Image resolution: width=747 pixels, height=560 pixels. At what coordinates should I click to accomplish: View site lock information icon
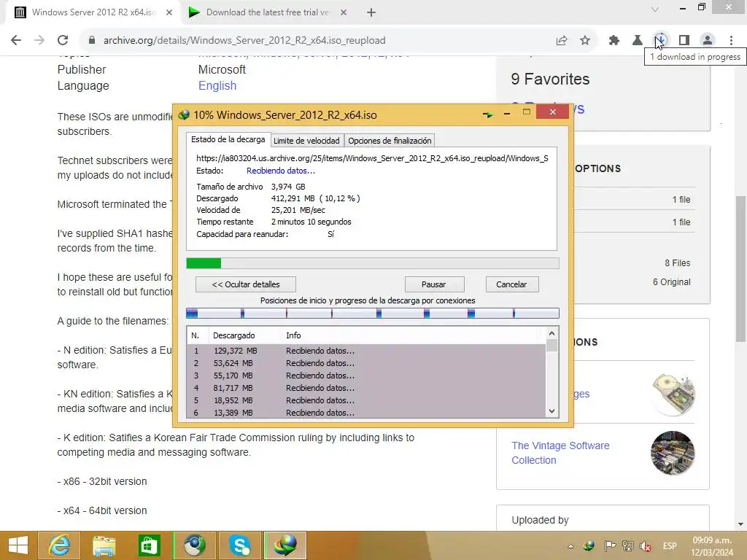click(92, 41)
